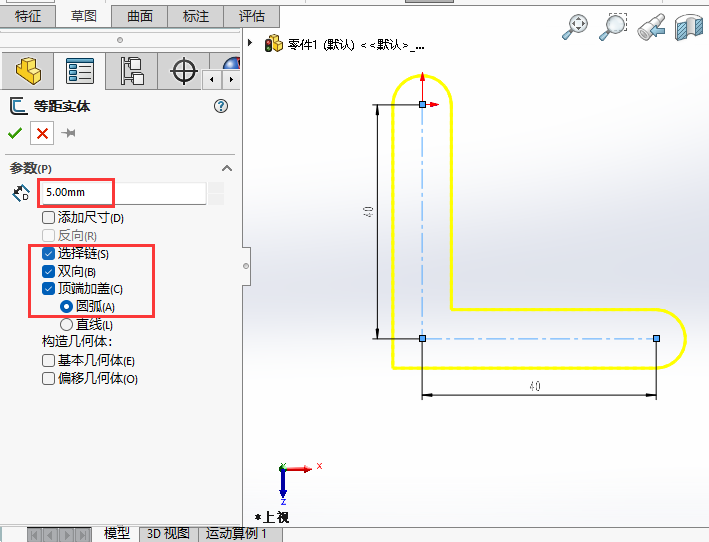Viewport: 709px width, 542px height.
Task: Select the vertical 40 dimension
Action: pos(369,212)
